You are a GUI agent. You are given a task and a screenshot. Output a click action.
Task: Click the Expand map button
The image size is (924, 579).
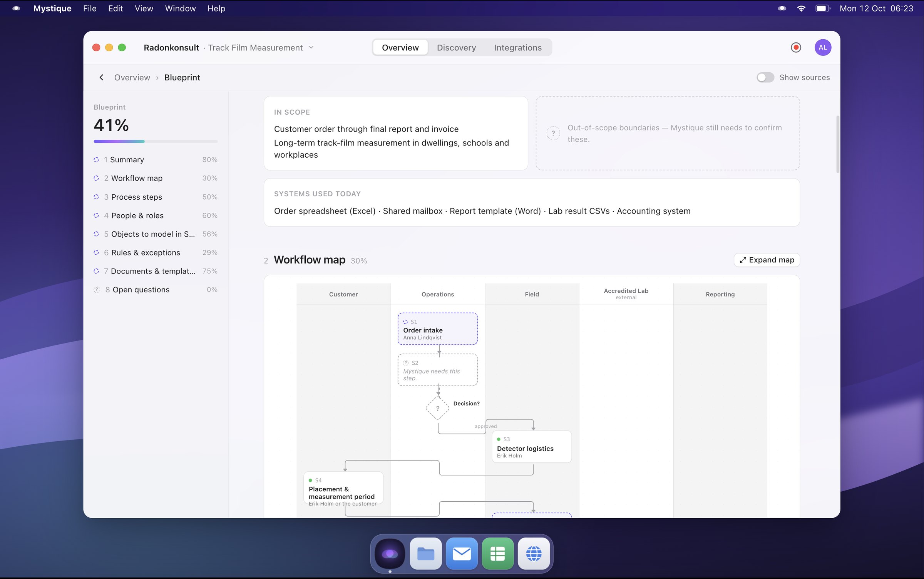click(x=767, y=260)
